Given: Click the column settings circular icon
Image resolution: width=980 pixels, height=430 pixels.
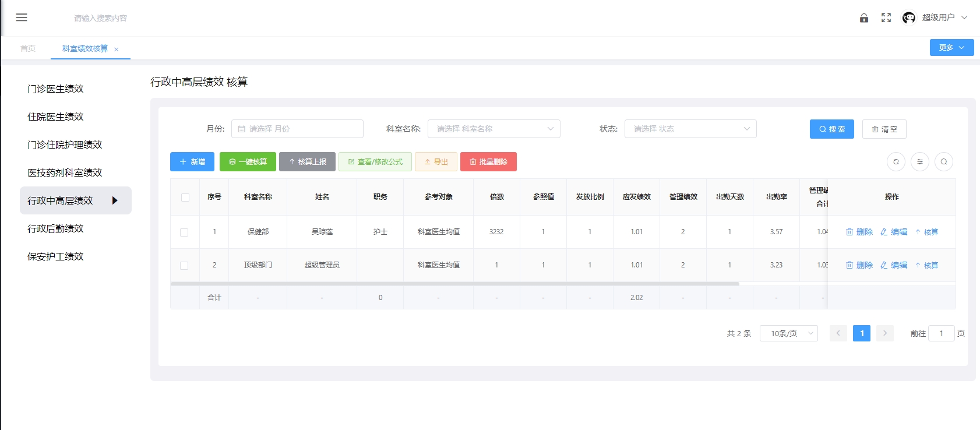Looking at the screenshot, I should [920, 161].
